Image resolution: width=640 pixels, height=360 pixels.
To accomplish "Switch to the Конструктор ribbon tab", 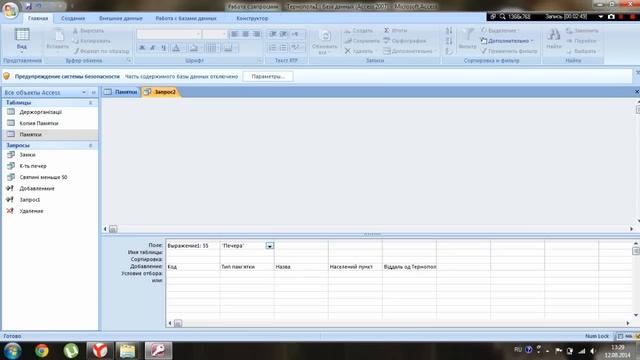I will point(252,18).
